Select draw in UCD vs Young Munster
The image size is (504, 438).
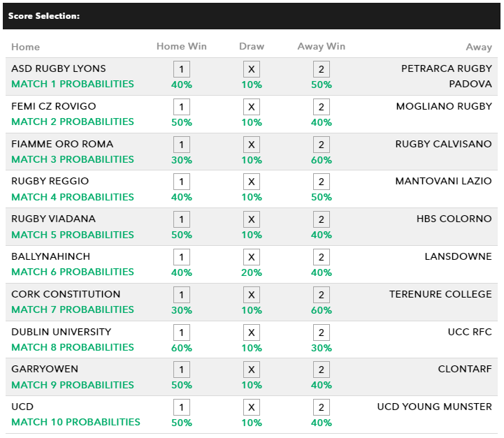coord(252,407)
